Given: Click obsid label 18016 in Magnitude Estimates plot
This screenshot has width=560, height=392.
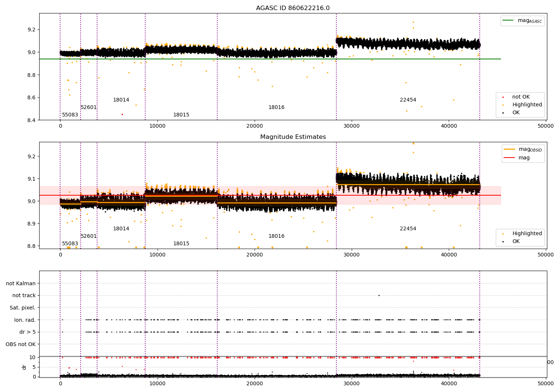Looking at the screenshot, I should (277, 236).
